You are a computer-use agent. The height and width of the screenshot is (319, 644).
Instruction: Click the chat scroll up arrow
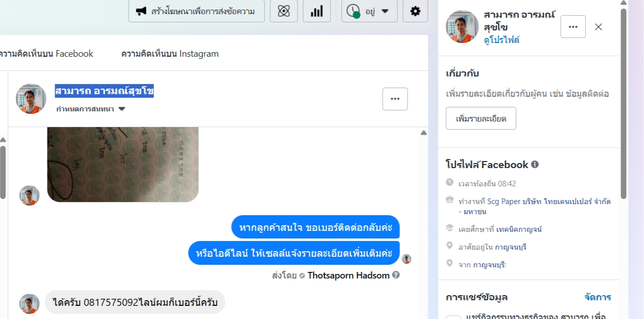pos(424,133)
